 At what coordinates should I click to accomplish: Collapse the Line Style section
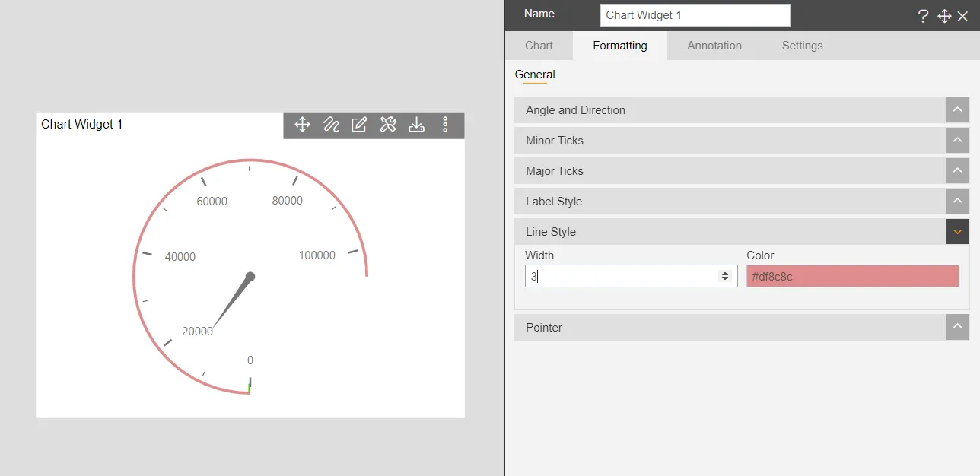(x=956, y=231)
